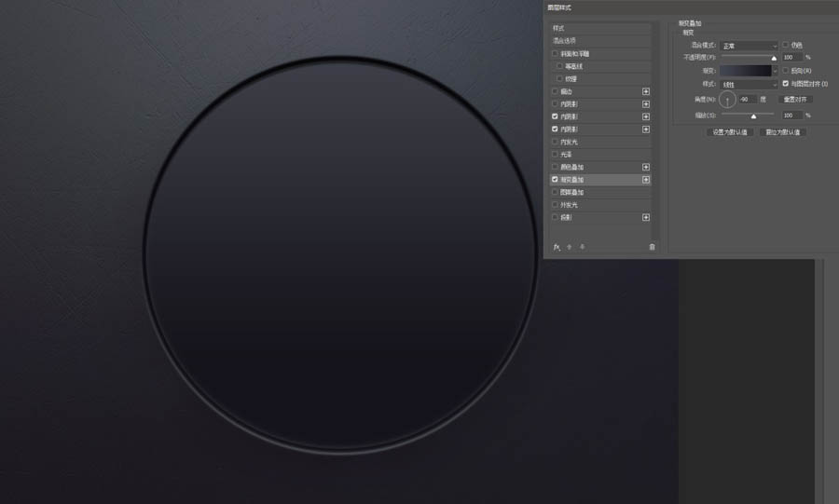The width and height of the screenshot is (839, 504).
Task: Tick the unchecked 内阴影 (Inner Shadow) checkbox
Action: pyautogui.click(x=555, y=103)
